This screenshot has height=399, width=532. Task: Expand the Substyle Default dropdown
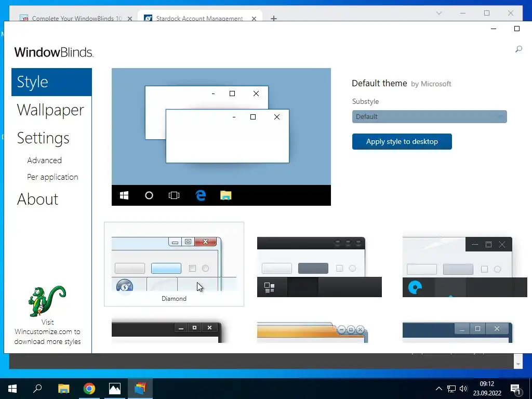pyautogui.click(x=429, y=117)
